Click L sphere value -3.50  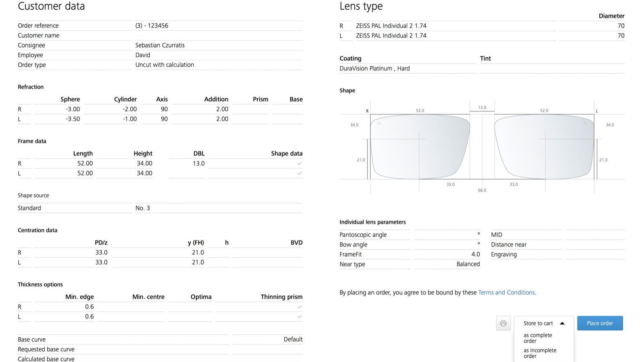pyautogui.click(x=73, y=119)
